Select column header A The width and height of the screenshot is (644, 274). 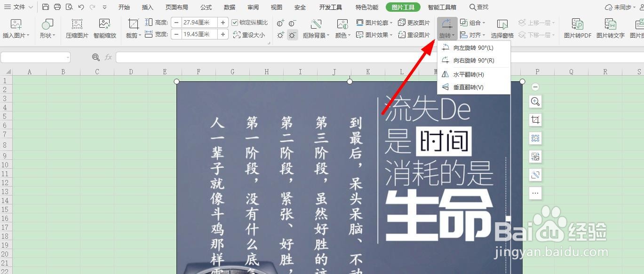pyautogui.click(x=30, y=72)
